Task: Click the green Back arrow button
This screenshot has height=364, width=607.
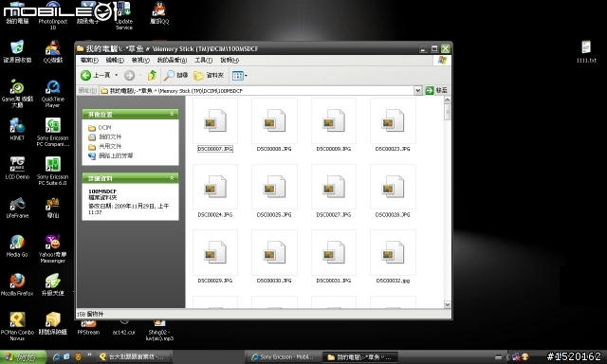Action: 85,75
